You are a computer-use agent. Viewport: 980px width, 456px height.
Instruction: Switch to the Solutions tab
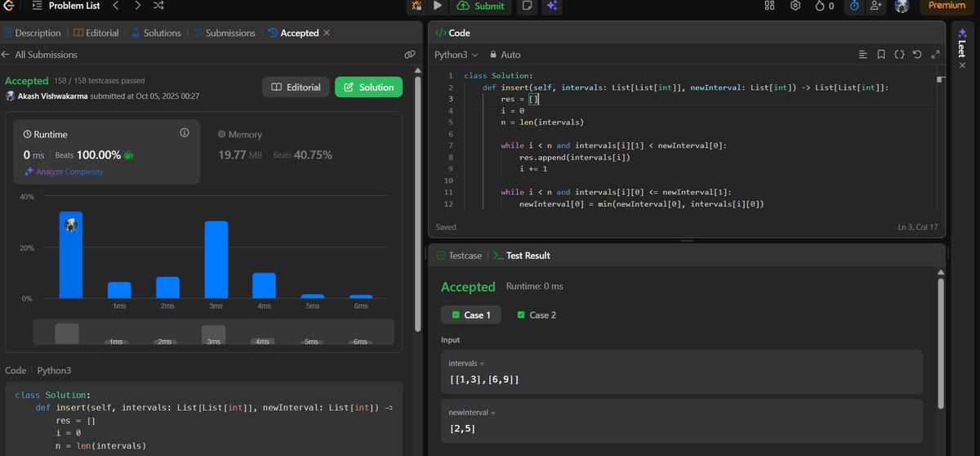[155, 33]
